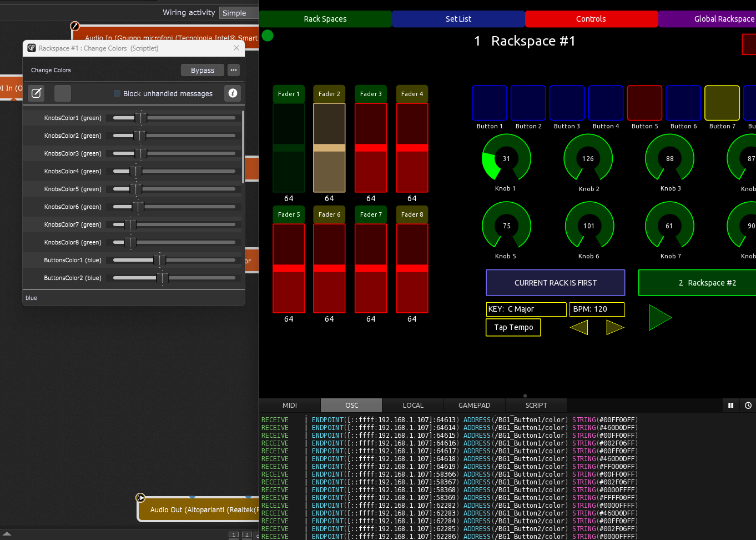This screenshot has height=540, width=756.
Task: Click the clock icon in monitor bar
Action: click(x=748, y=406)
